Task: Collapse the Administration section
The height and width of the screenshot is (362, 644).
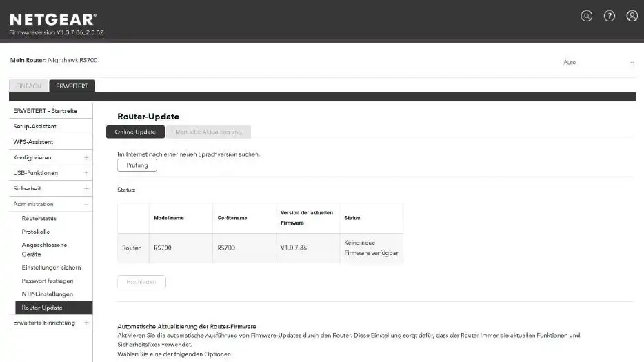Action: coord(86,204)
